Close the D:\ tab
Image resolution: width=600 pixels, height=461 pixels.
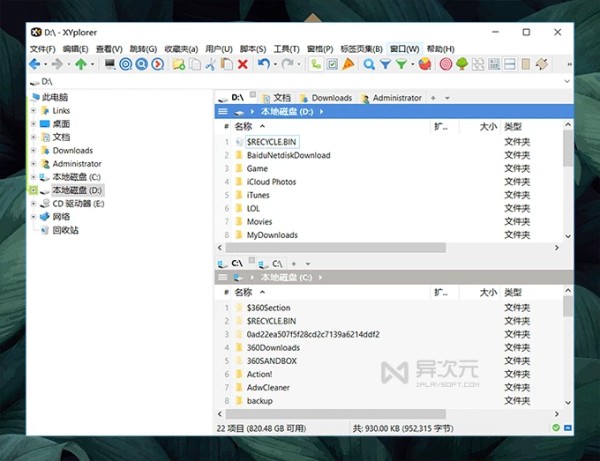(x=253, y=94)
